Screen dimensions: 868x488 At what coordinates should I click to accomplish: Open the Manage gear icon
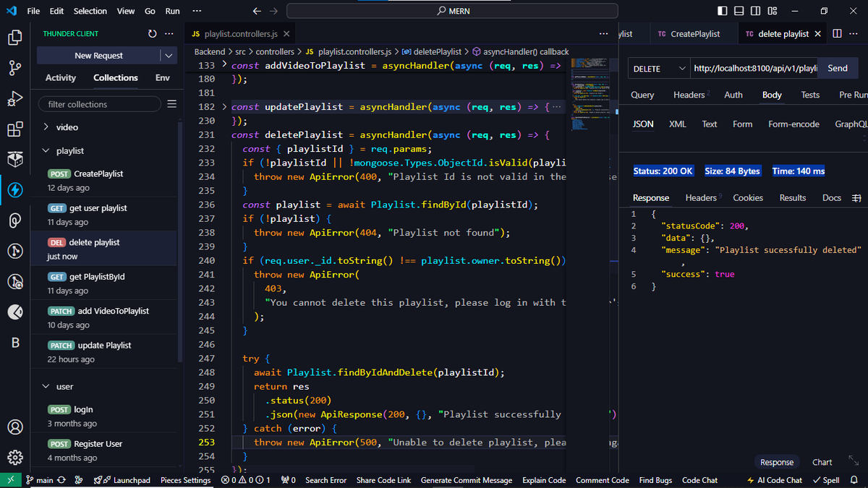[15, 458]
